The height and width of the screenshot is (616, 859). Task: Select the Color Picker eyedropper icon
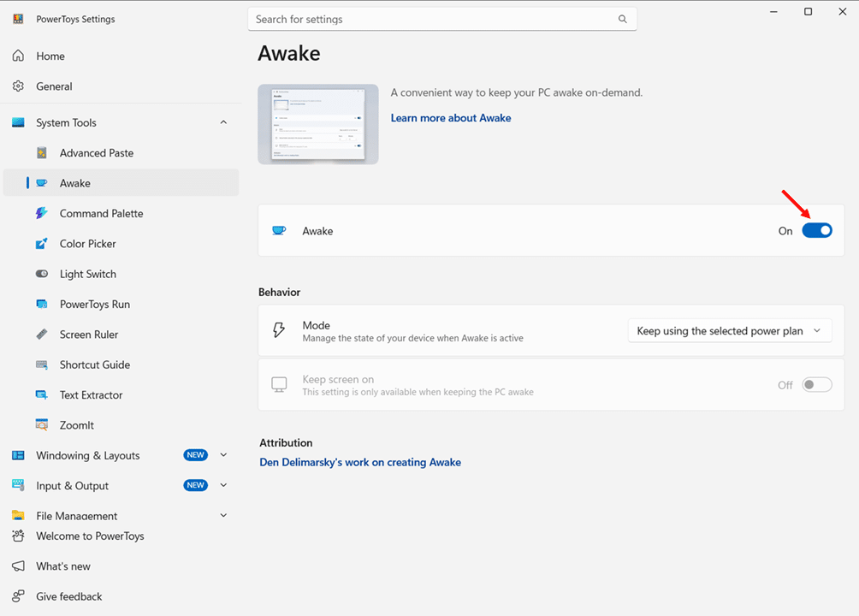click(42, 243)
